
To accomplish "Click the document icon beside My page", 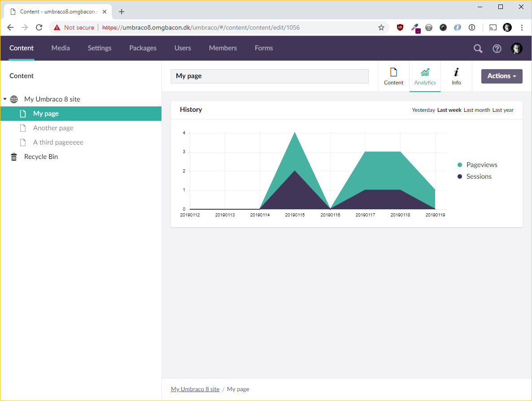I will pyautogui.click(x=23, y=114).
